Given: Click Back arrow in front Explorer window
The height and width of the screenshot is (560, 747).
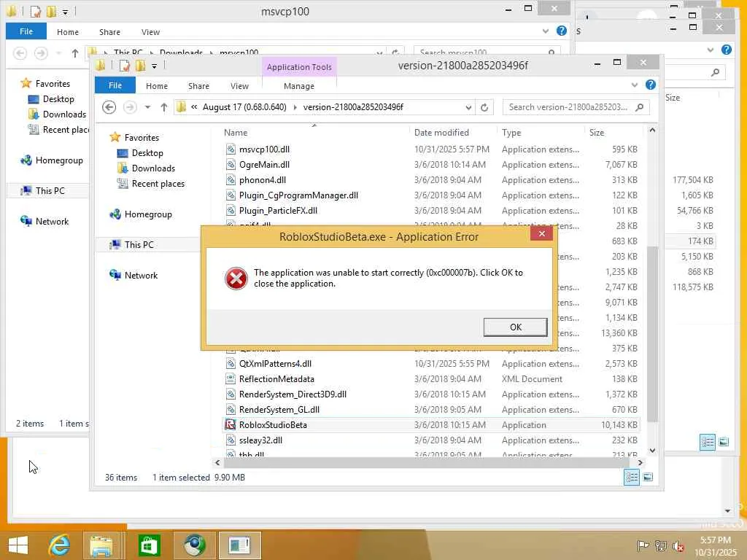Looking at the screenshot, I should pos(109,107).
